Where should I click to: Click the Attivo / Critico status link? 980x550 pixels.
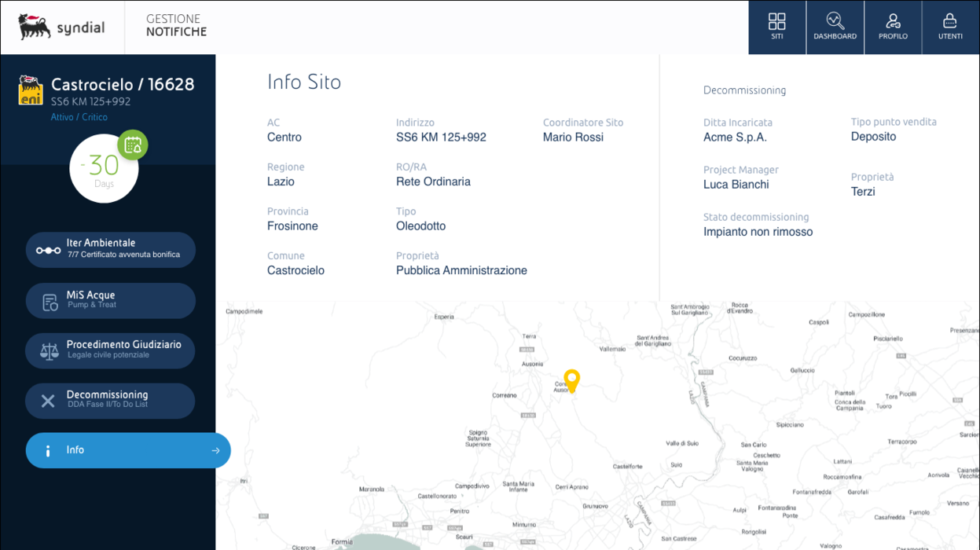pyautogui.click(x=79, y=117)
